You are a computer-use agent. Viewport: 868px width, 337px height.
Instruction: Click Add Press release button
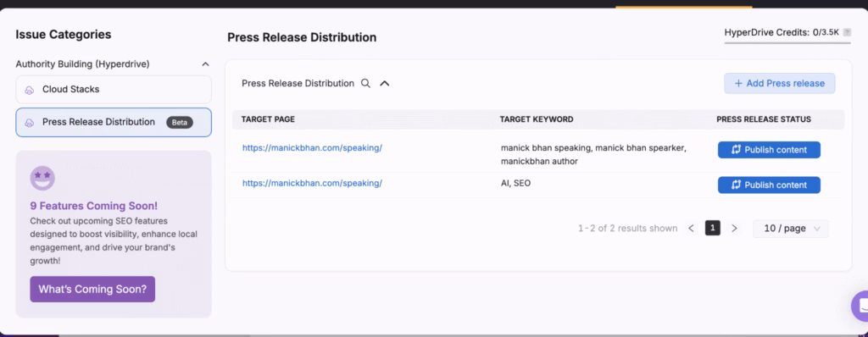780,84
